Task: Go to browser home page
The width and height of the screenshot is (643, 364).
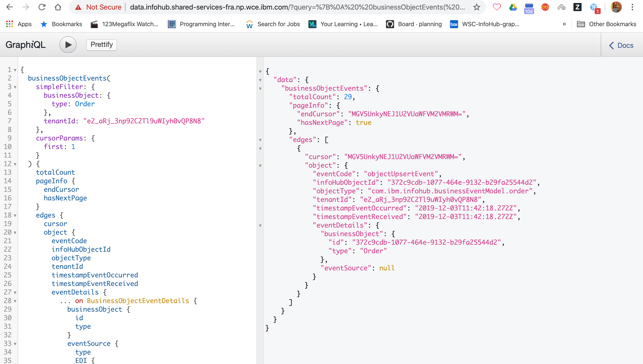Action: tap(58, 7)
